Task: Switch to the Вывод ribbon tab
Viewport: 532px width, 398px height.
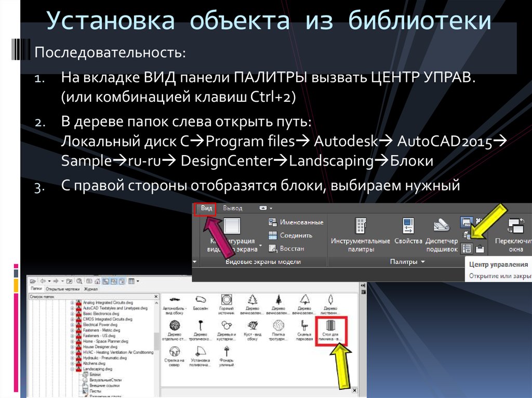Action: (233, 208)
